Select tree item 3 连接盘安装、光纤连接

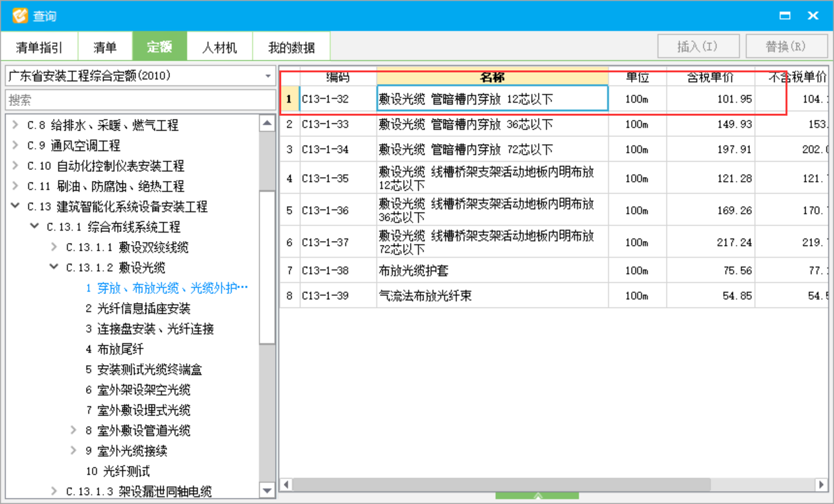[x=149, y=329]
